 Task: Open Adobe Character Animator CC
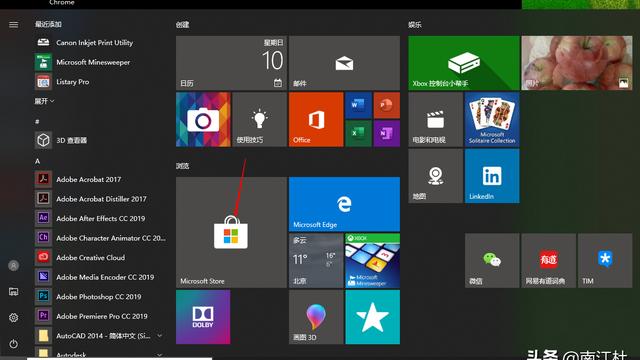100,238
